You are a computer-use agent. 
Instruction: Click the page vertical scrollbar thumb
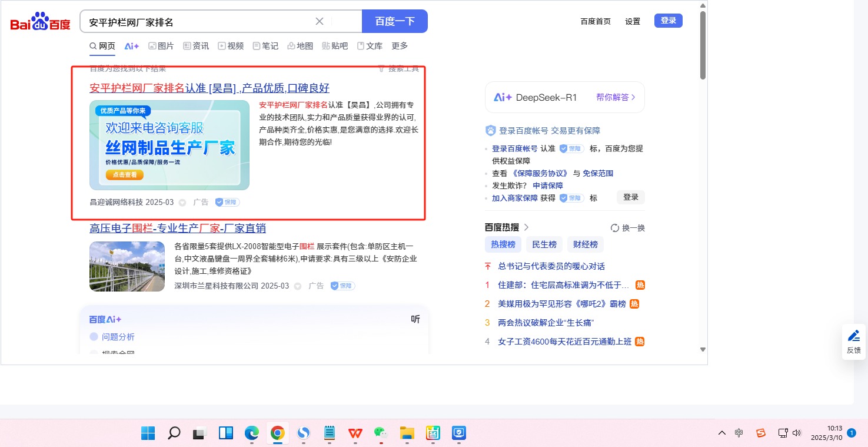pyautogui.click(x=703, y=45)
